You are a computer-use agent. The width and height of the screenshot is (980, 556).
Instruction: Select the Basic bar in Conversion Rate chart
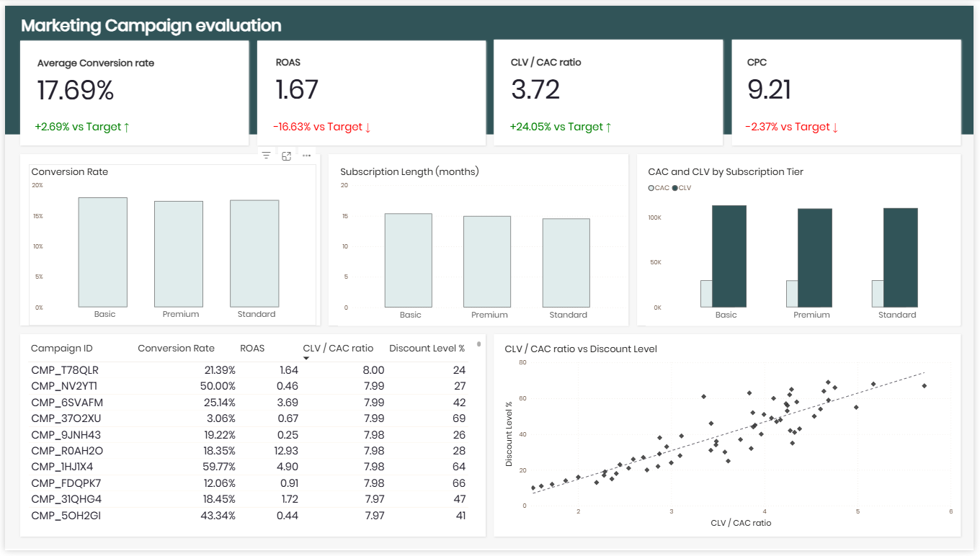(102, 252)
